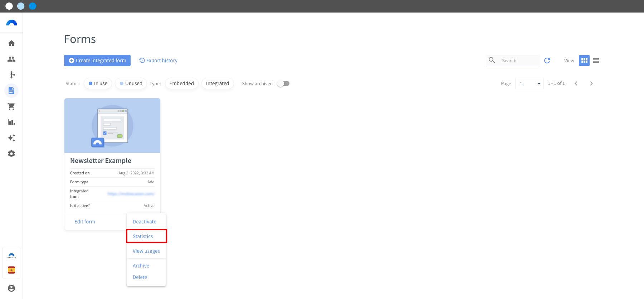Go to next page arrow

591,83
